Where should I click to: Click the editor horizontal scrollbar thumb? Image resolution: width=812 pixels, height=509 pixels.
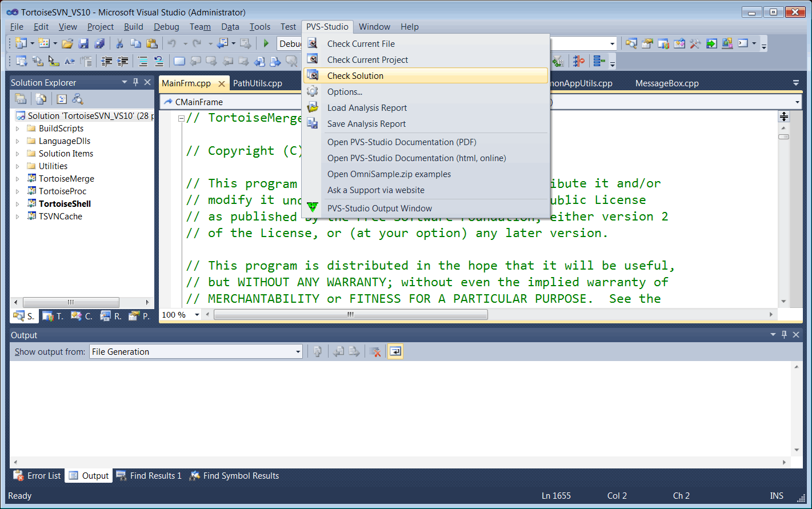350,315
